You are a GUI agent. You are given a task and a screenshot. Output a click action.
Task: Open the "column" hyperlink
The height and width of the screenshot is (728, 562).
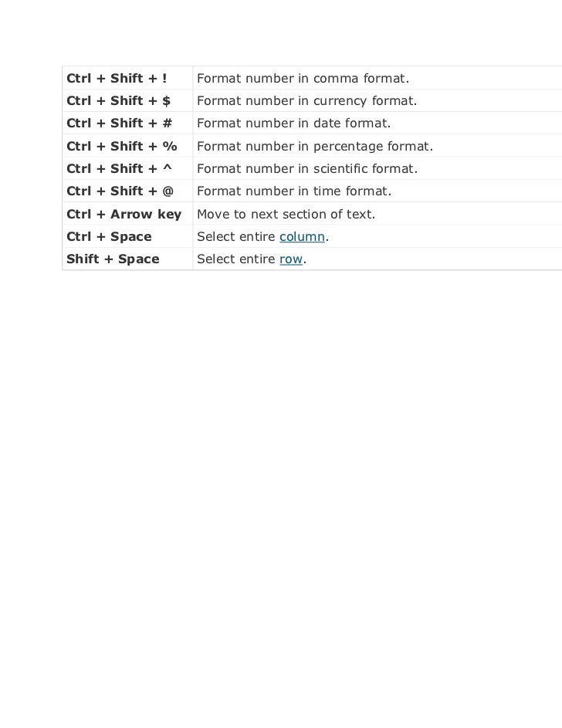302,237
